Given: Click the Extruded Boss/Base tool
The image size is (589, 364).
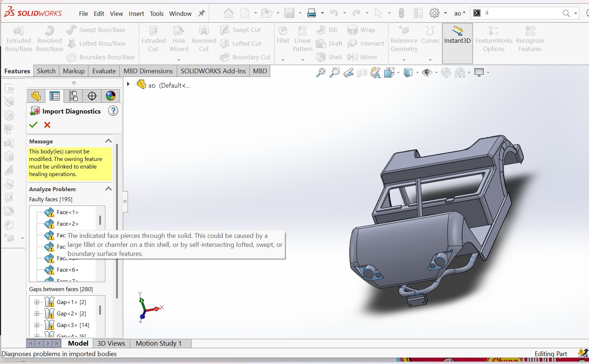Looking at the screenshot, I should coord(19,39).
